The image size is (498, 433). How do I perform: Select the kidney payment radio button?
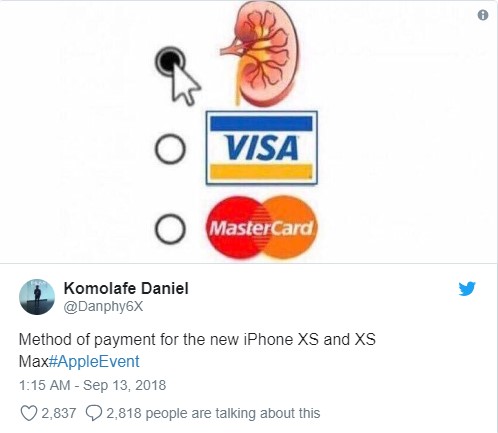point(170,62)
